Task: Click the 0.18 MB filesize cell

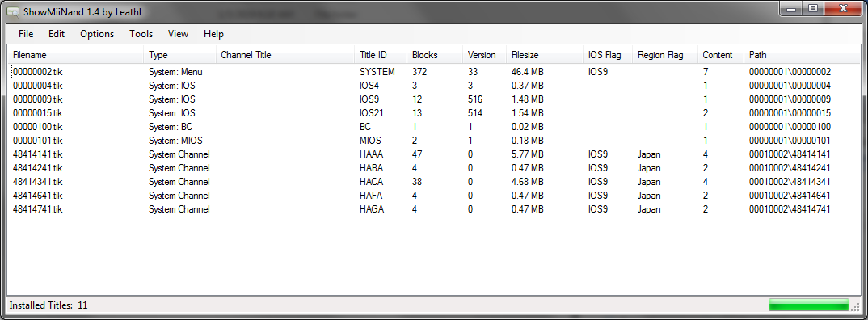Action: tap(528, 140)
